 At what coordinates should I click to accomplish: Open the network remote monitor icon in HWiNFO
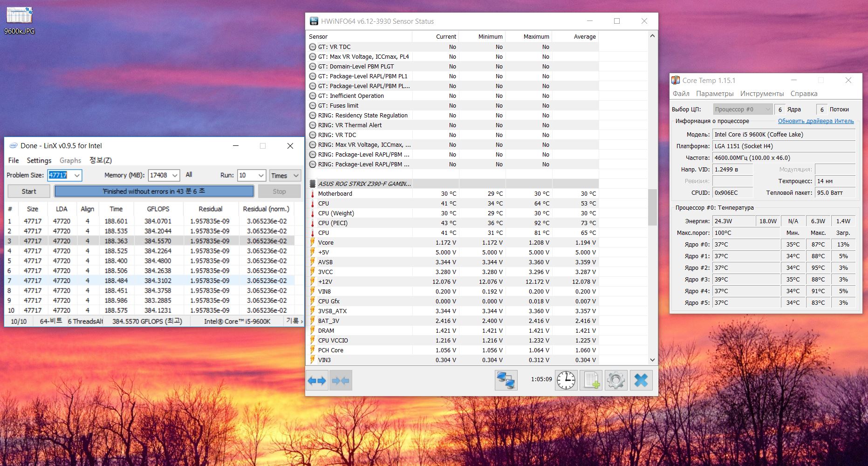(x=506, y=380)
